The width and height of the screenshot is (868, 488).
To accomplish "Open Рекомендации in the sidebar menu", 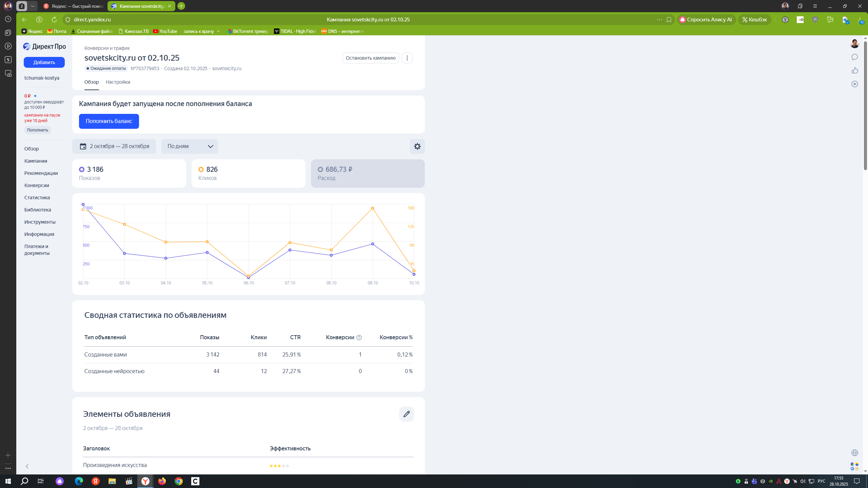I will pos(41,173).
